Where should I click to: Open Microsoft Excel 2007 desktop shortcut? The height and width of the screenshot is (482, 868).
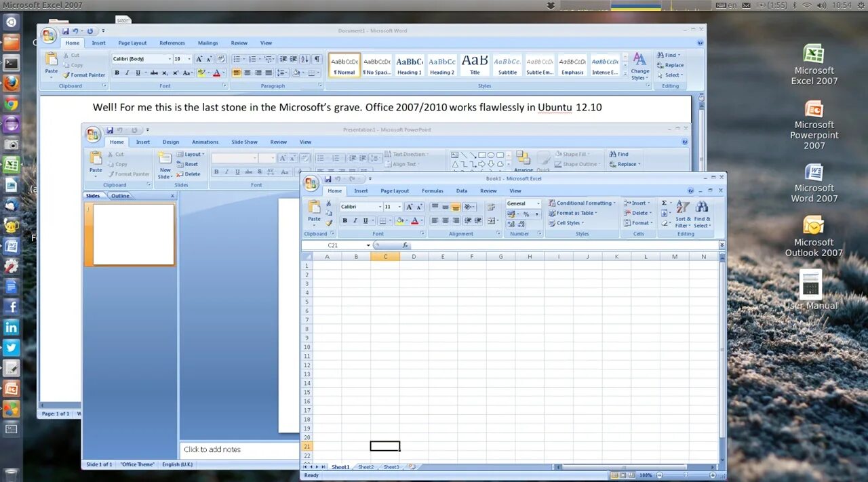814,65
